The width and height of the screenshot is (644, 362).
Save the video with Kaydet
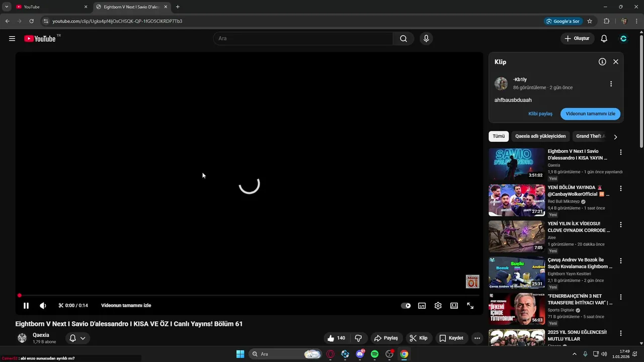click(x=451, y=338)
